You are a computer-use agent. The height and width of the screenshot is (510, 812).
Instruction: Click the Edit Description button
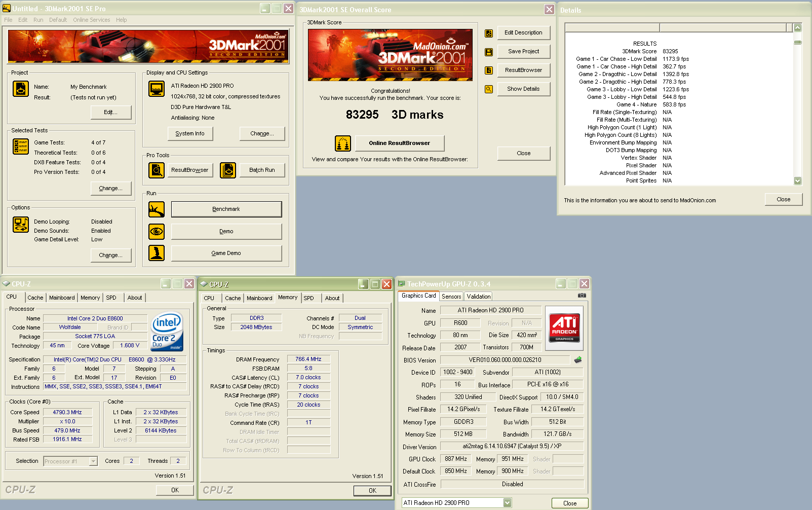click(x=524, y=33)
